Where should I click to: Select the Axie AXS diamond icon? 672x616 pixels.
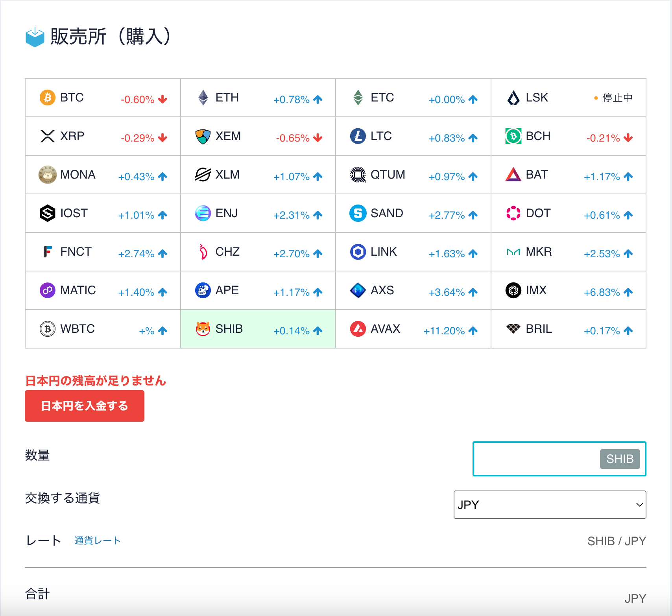coord(358,290)
